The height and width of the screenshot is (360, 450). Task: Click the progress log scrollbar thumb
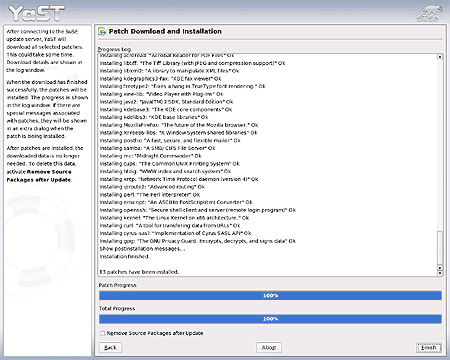click(x=440, y=247)
